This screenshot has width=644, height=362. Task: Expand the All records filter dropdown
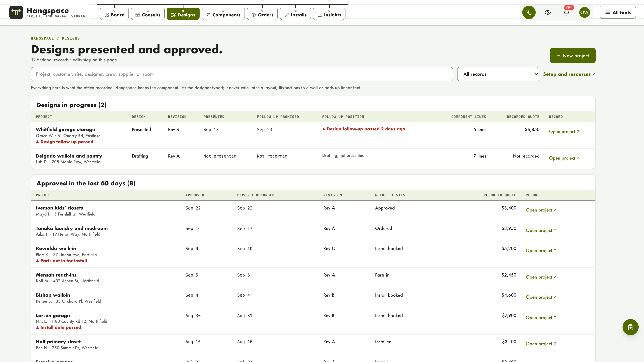pyautogui.click(x=498, y=74)
